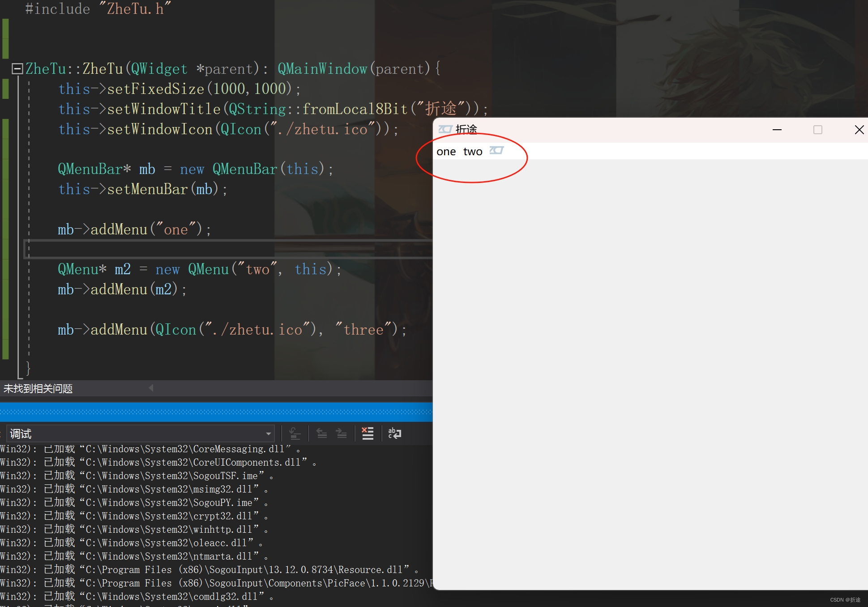
Task: Toggle word wrap in the output pane
Action: click(x=394, y=433)
